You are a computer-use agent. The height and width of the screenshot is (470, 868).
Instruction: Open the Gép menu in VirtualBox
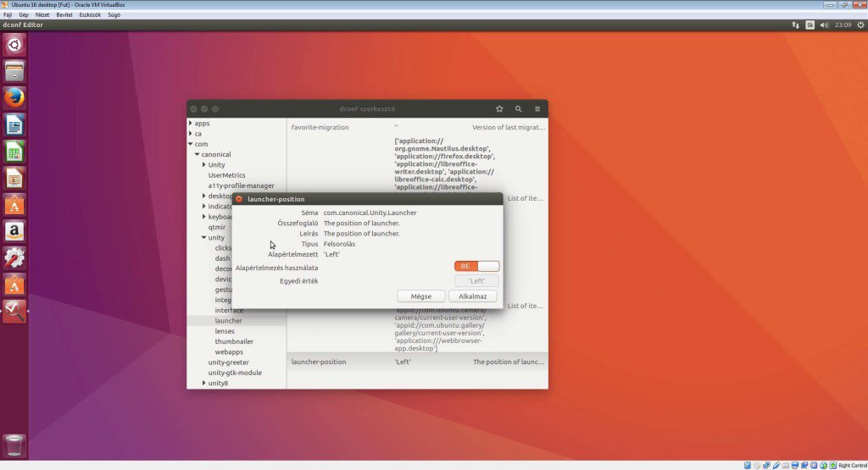pyautogui.click(x=24, y=15)
